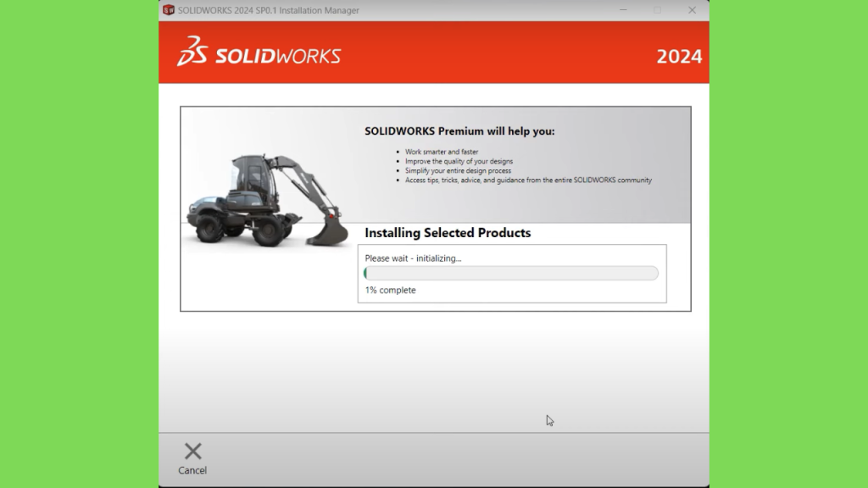Minimize the Installation Manager window
This screenshot has height=488, width=868.
[x=623, y=10]
